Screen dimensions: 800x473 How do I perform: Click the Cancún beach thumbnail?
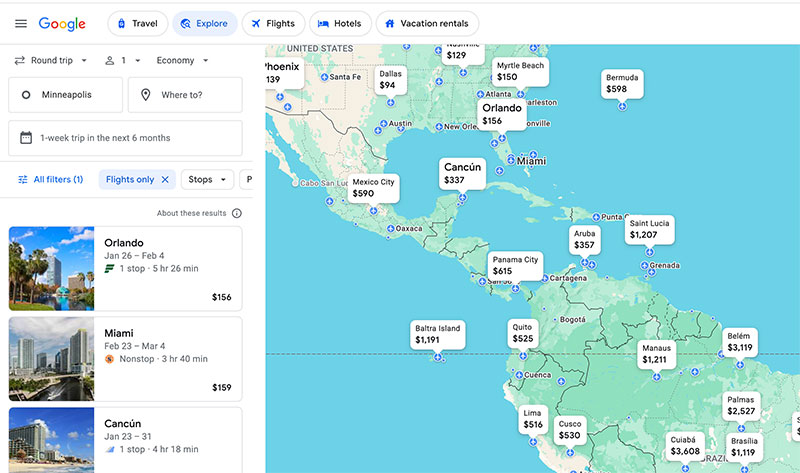click(x=52, y=440)
